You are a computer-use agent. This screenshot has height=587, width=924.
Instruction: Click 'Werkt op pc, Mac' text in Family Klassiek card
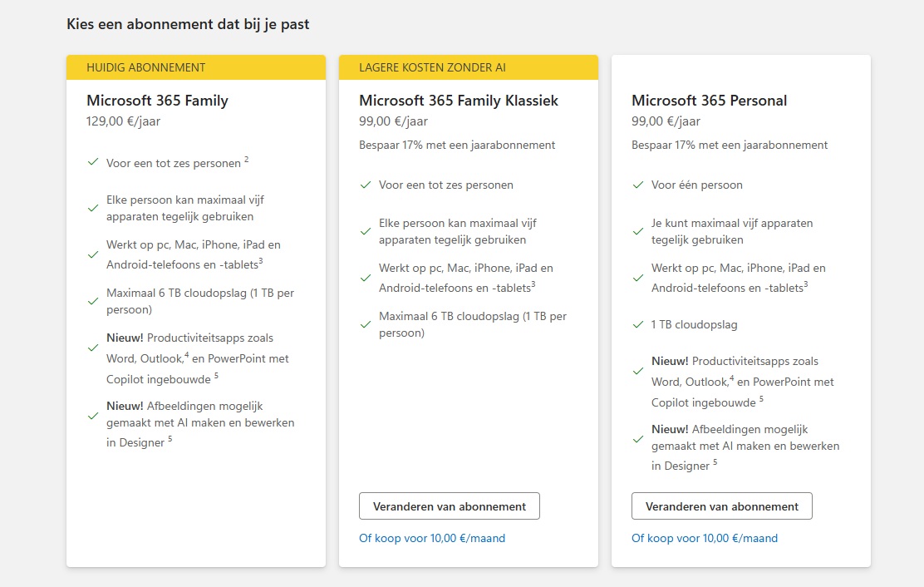466,278
